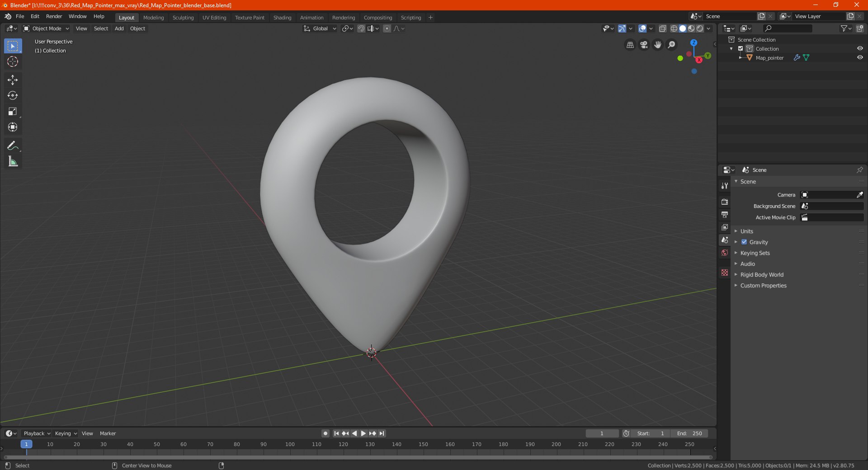Expand the Audio panel

tap(747, 264)
